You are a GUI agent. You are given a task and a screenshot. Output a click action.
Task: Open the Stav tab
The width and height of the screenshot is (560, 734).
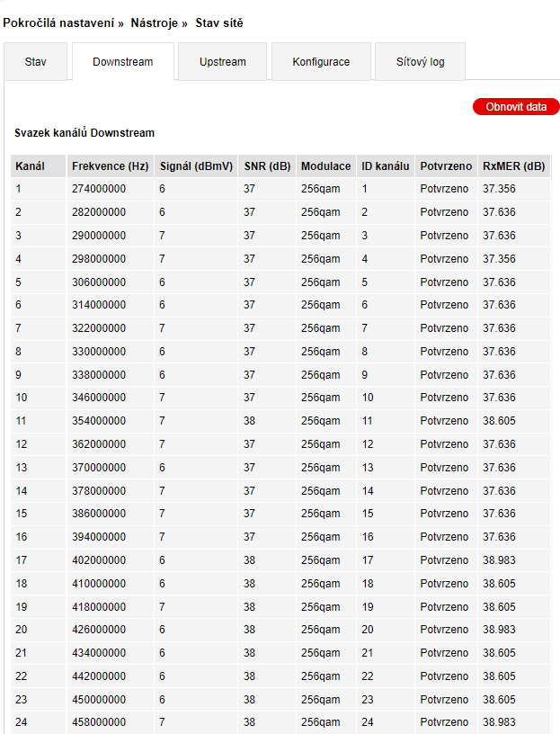[x=36, y=62]
